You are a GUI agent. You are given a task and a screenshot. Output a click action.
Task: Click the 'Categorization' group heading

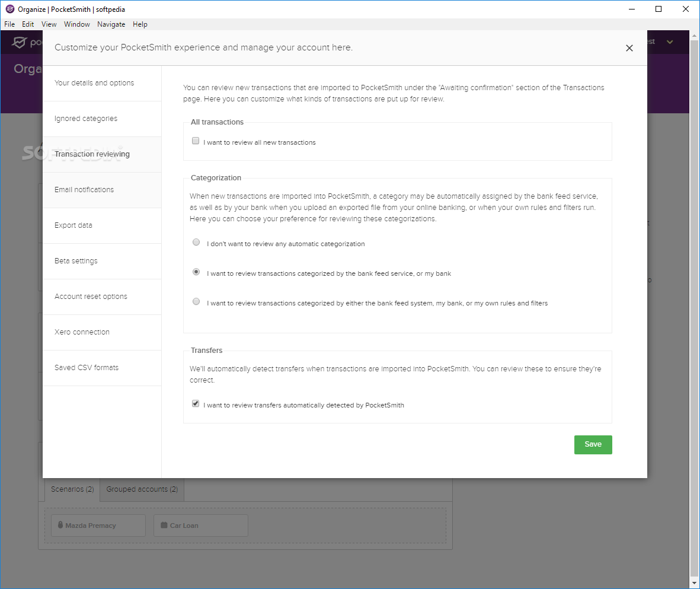click(216, 178)
